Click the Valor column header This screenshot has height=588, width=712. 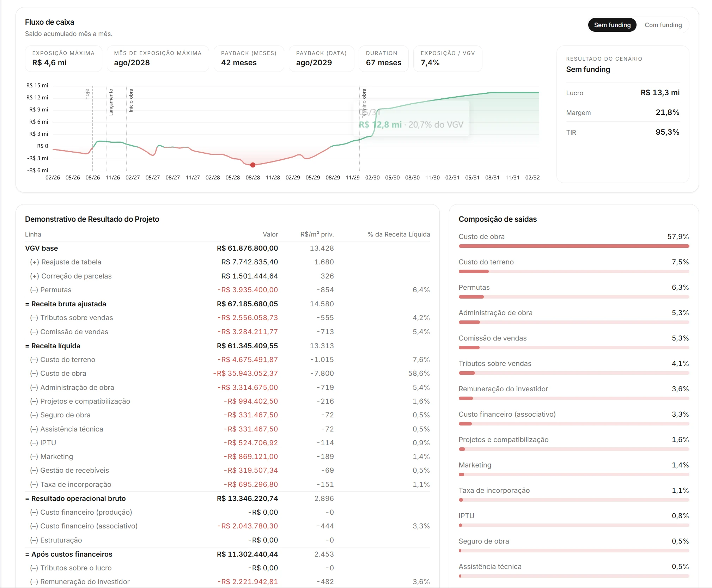(270, 234)
